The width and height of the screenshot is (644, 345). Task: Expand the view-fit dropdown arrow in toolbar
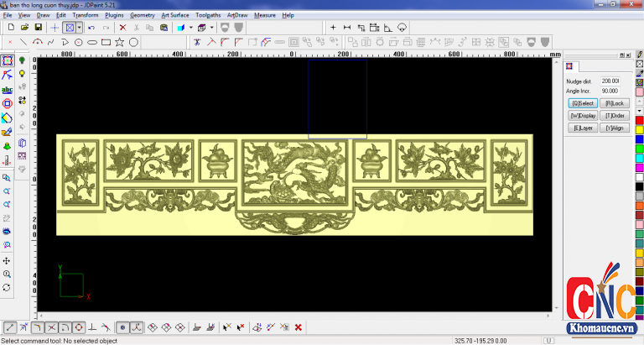coord(80,28)
